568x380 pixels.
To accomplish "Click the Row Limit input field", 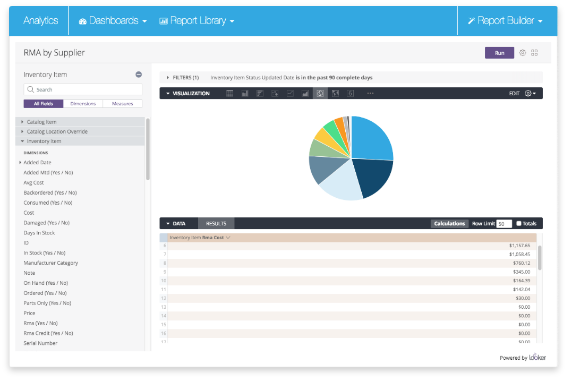I will click(x=504, y=224).
